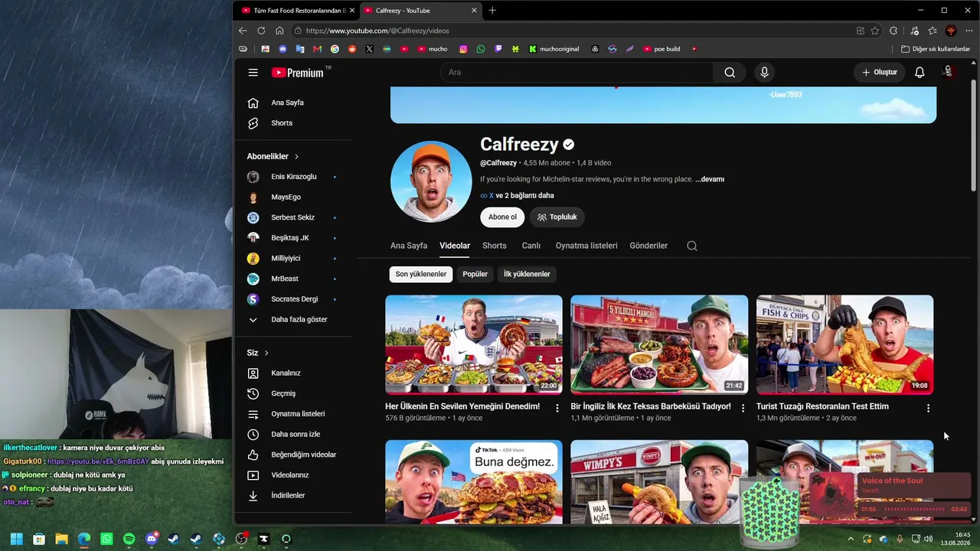Open the notifications bell
Screen dimensions: 980x551
(x=920, y=73)
